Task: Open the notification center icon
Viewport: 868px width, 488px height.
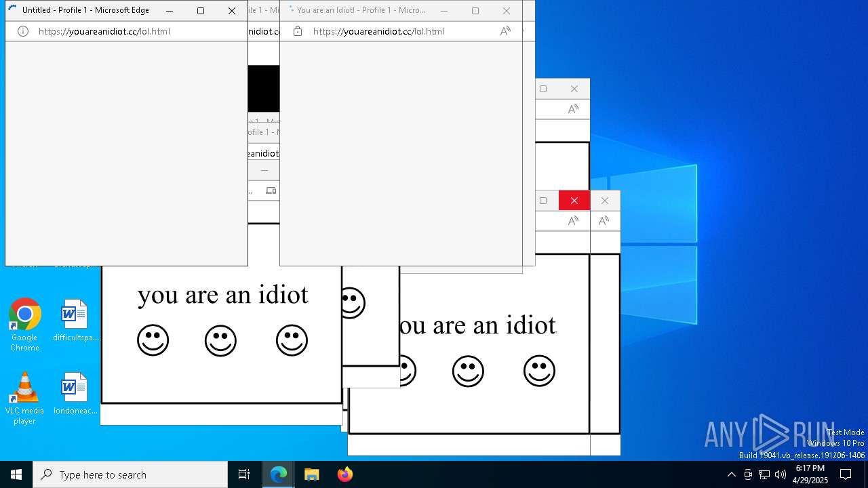Action: click(x=846, y=474)
